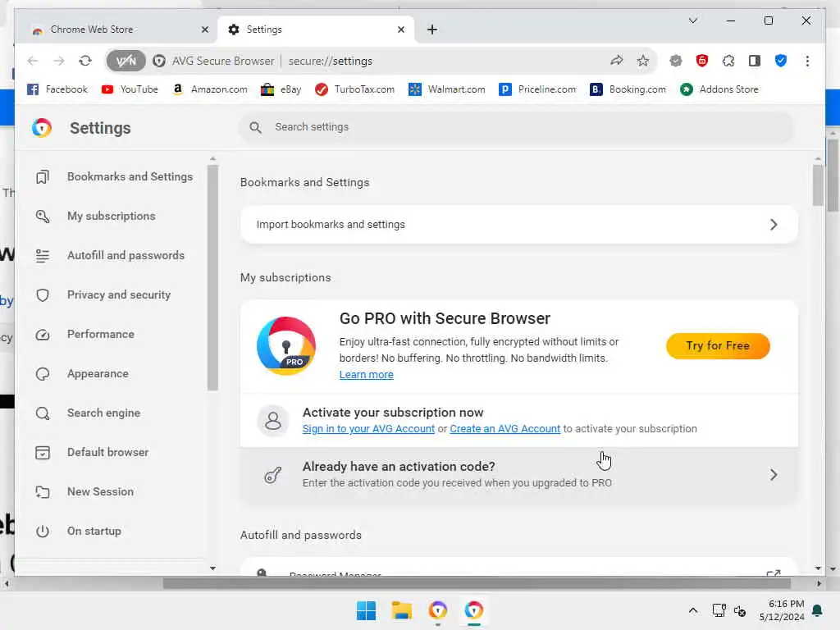Open the browser three-dot menu
This screenshot has height=630, width=840.
click(x=807, y=61)
